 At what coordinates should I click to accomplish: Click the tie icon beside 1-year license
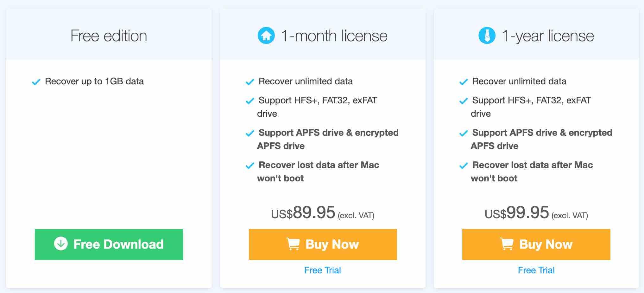click(x=487, y=36)
